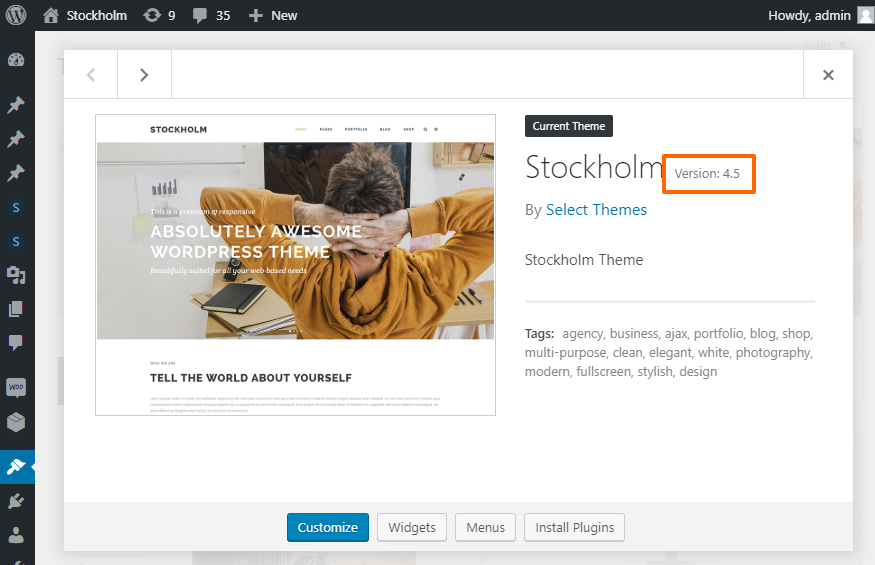This screenshot has height=565, width=875.
Task: Click the Stockholm Theme description text
Action: 584,260
